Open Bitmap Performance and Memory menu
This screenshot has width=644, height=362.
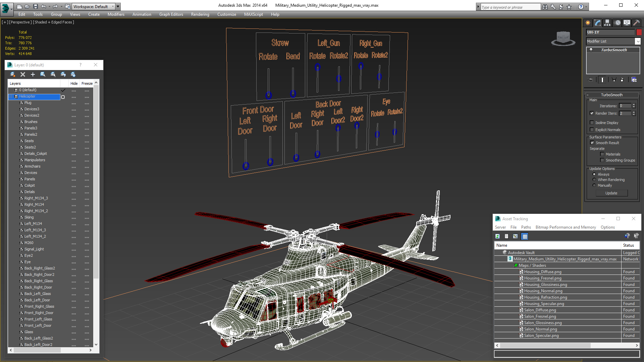[566, 227]
